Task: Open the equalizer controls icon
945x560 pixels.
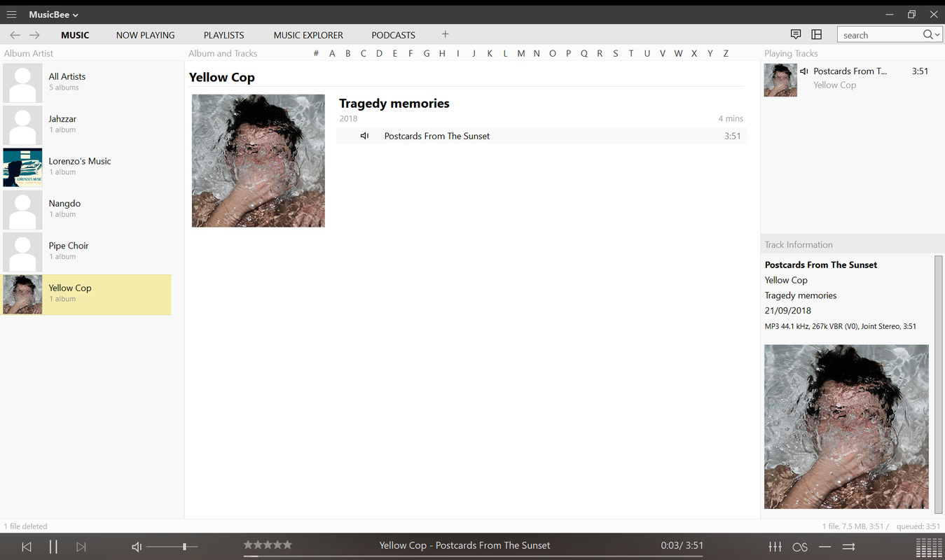Action: [775, 547]
